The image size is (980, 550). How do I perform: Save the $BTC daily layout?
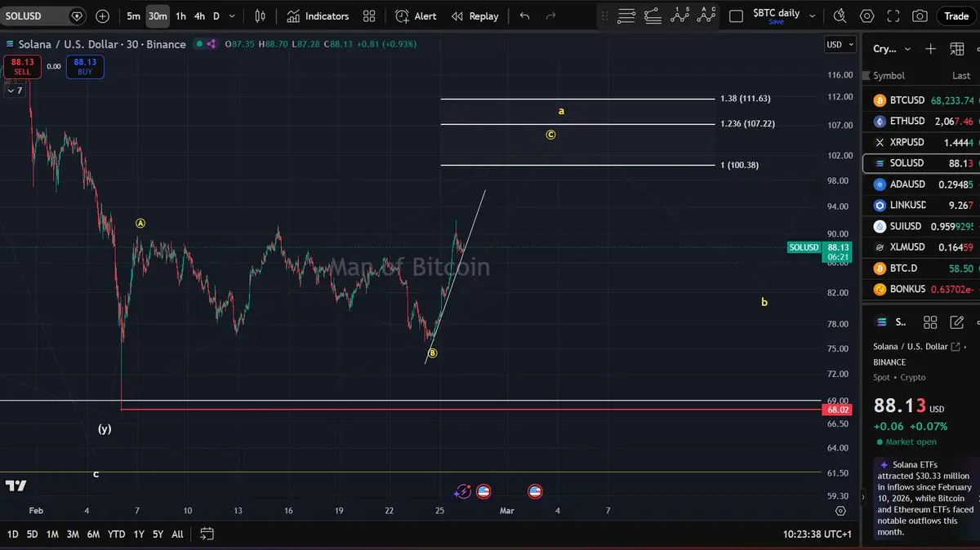point(776,22)
